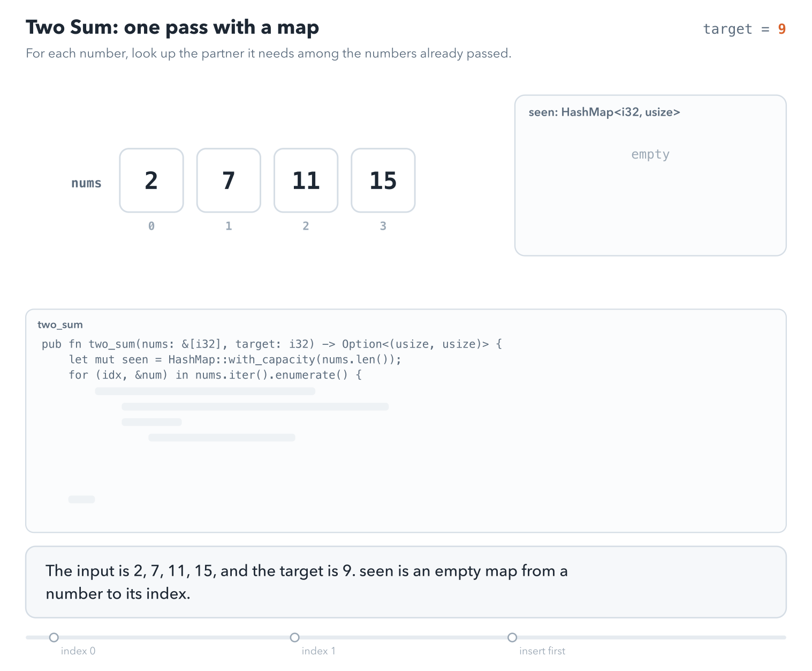Select the nums cell containing 11

306,180
